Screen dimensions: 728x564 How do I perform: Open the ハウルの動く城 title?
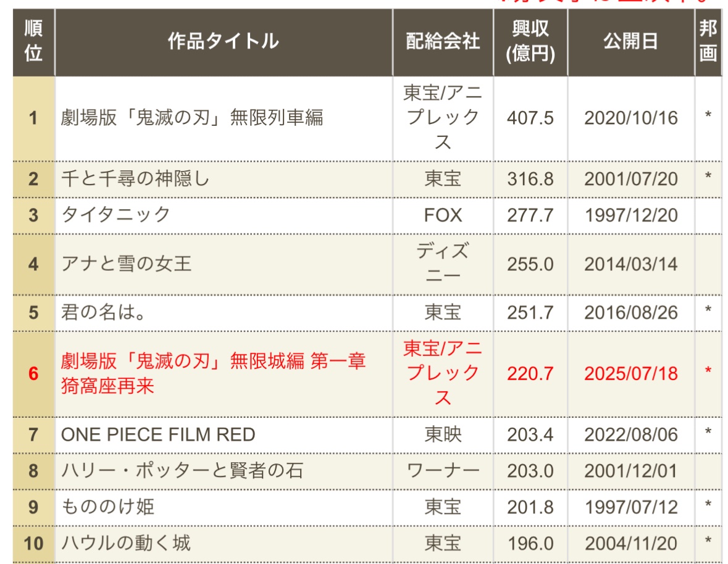pos(126,543)
